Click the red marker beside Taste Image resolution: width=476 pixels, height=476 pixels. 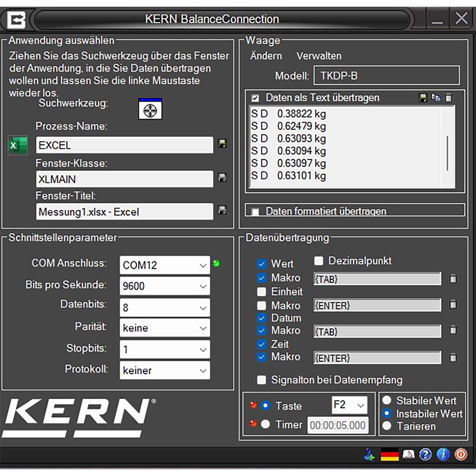coord(253,405)
